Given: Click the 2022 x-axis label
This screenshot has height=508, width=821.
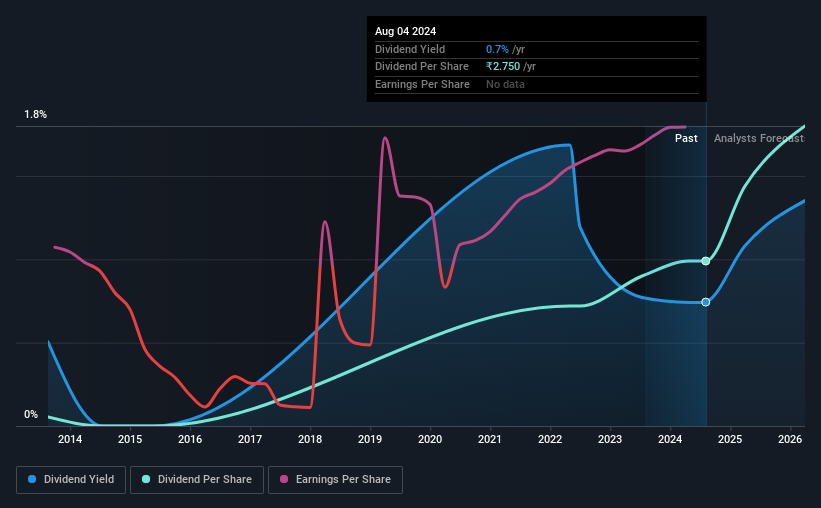Looking at the screenshot, I should (550, 439).
